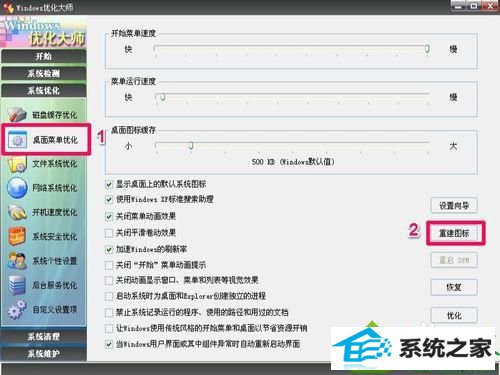Open the 网络系统优化 globe icon
The image size is (500, 375).
coord(17,188)
